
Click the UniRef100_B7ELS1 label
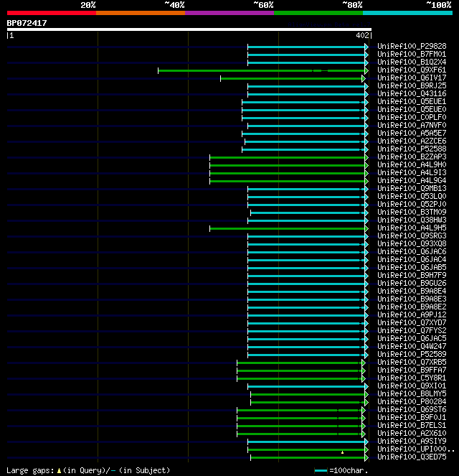(x=412, y=425)
